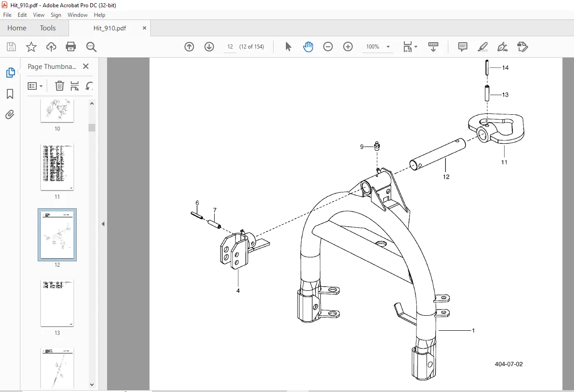The height and width of the screenshot is (392, 574).
Task: Click the upload to cloud icon
Action: tap(51, 47)
